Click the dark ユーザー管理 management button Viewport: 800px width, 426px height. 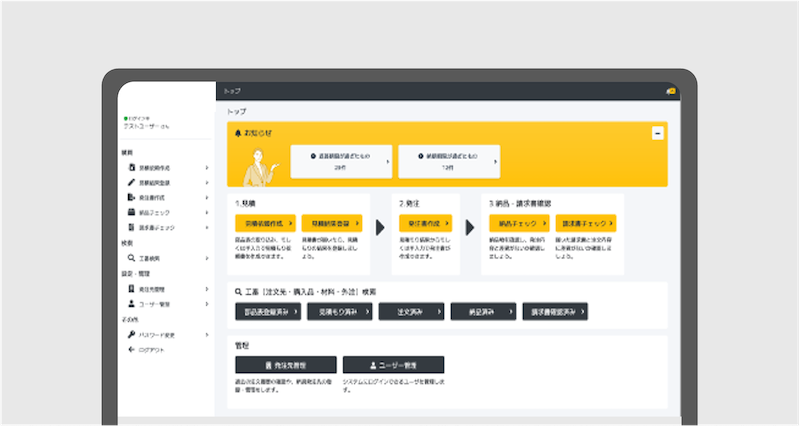coord(393,365)
